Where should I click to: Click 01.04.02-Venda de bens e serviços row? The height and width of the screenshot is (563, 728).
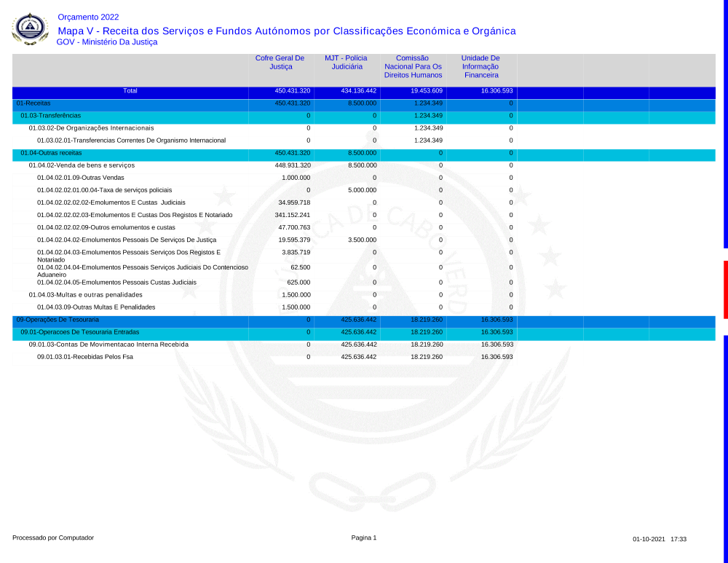(82, 165)
